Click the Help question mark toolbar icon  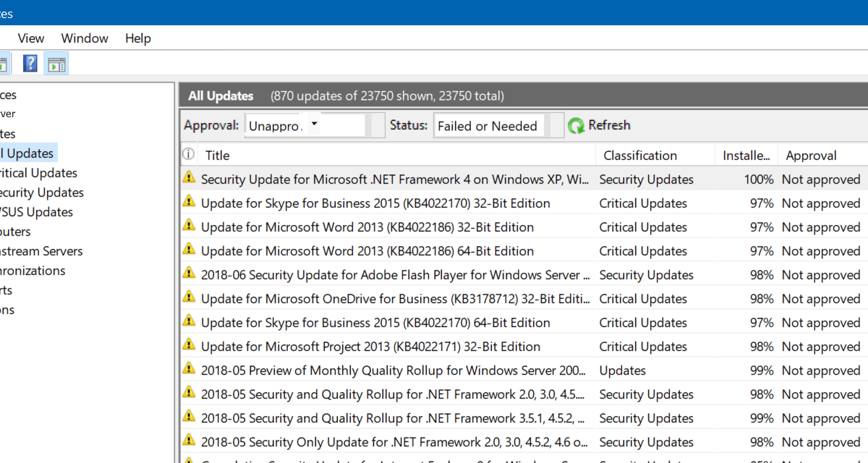coord(30,64)
